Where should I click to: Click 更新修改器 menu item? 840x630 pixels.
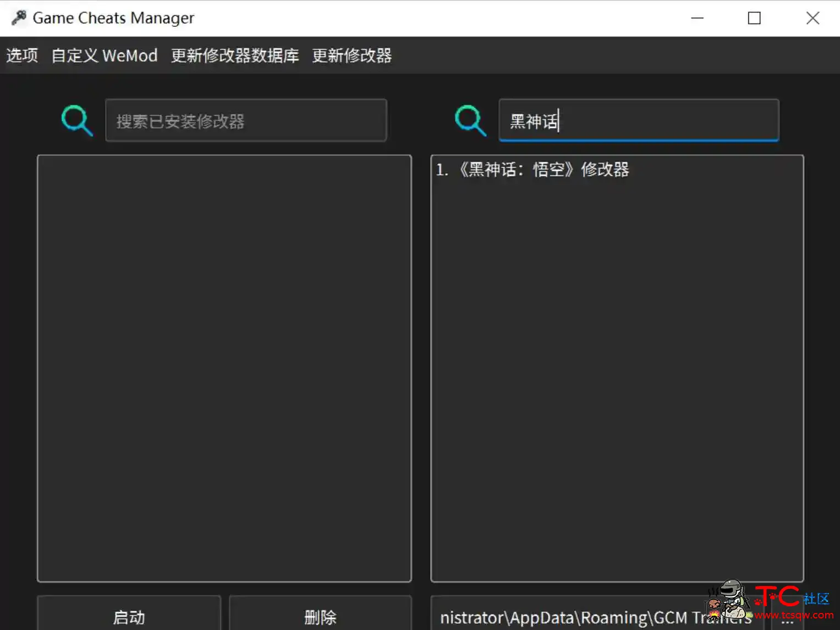[352, 56]
